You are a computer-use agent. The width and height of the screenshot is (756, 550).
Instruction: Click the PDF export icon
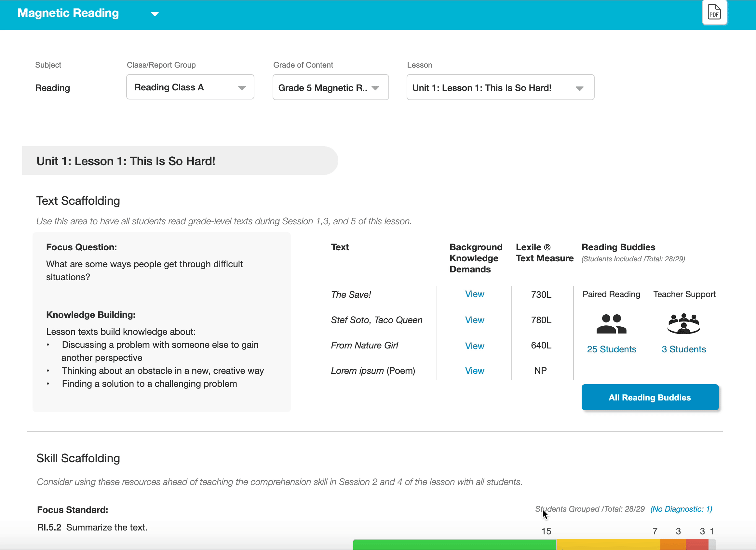pyautogui.click(x=714, y=13)
